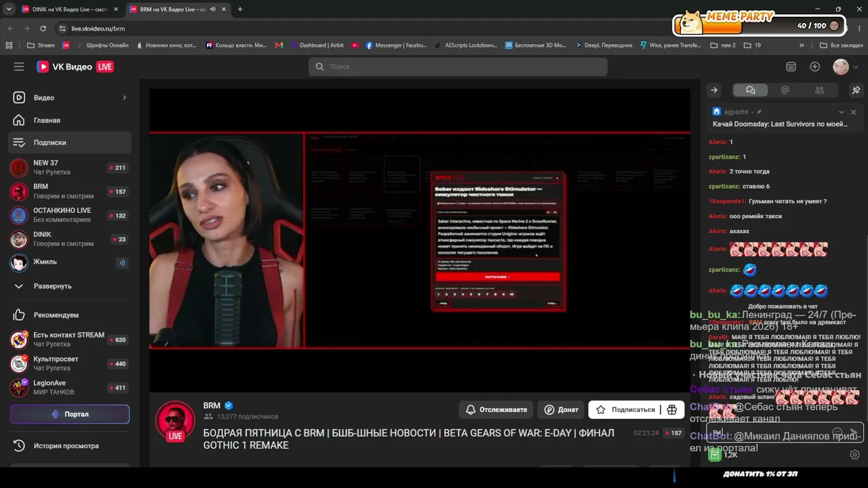Open the browser tab search dropdown
868x488 pixels.
coord(9,9)
